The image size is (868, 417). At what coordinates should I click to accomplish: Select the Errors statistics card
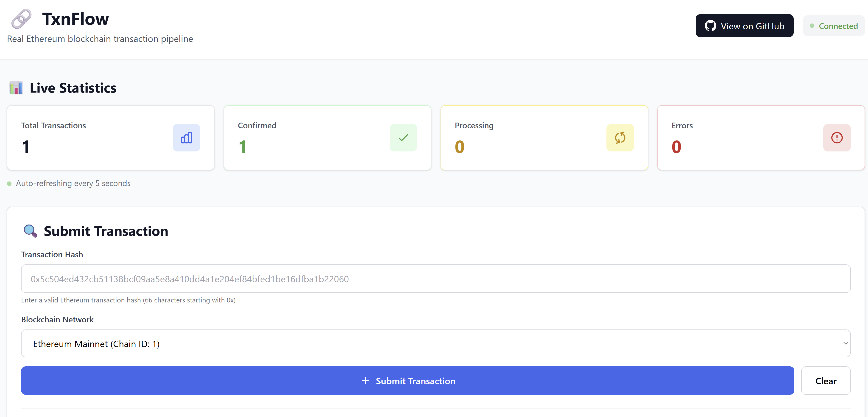(x=761, y=138)
